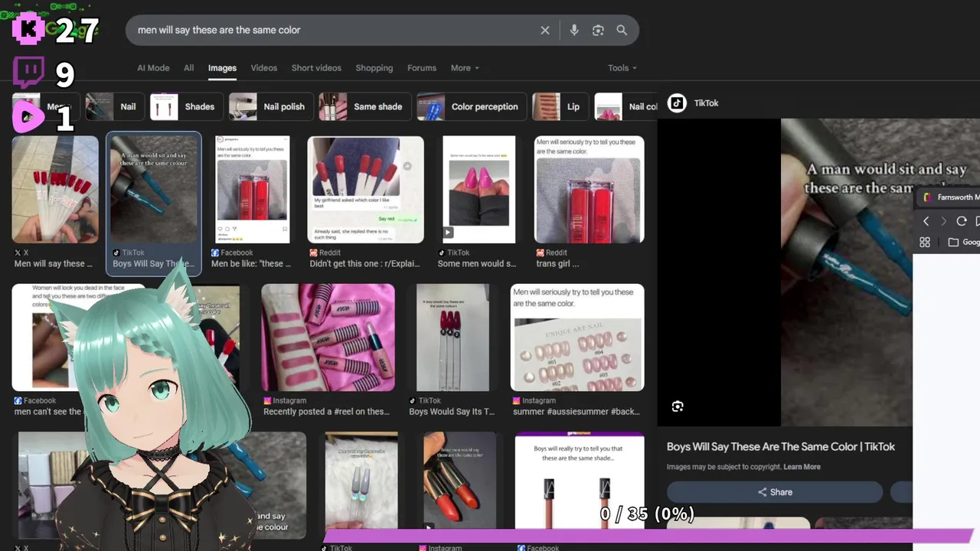Clear the search box with the X icon

click(545, 30)
